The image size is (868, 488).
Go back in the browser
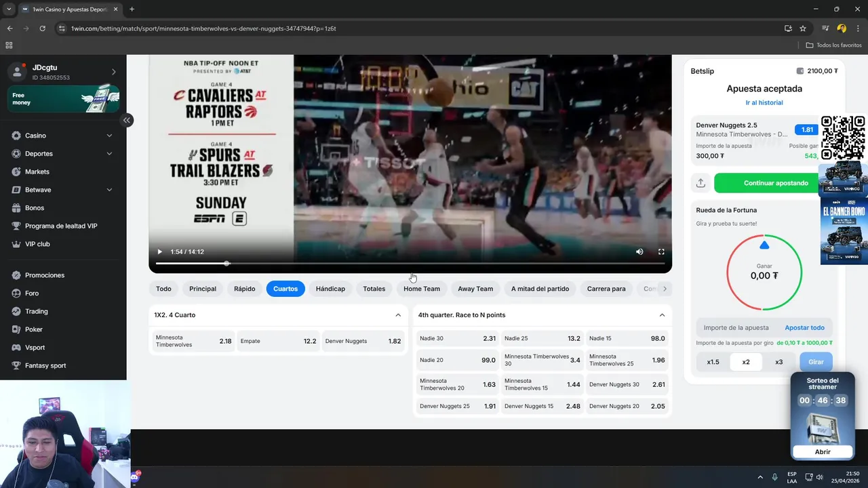point(9,28)
